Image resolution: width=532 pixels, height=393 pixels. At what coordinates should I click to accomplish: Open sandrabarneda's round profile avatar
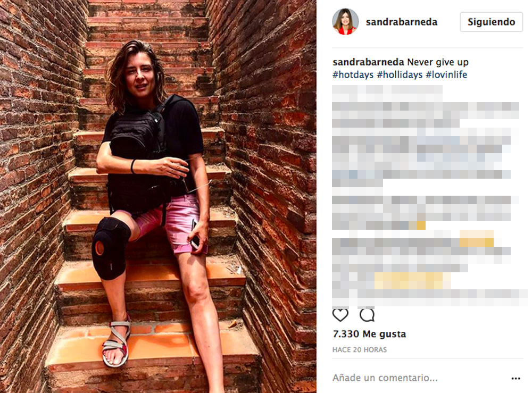(x=345, y=22)
